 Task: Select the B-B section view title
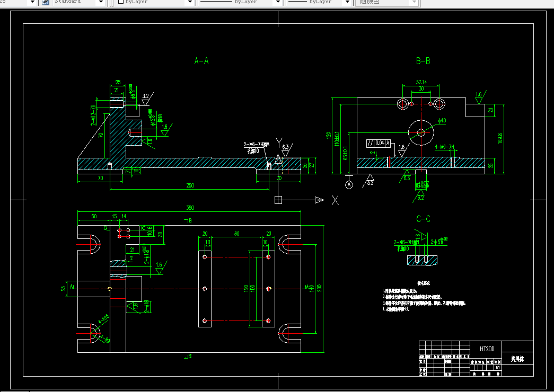tap(423, 61)
